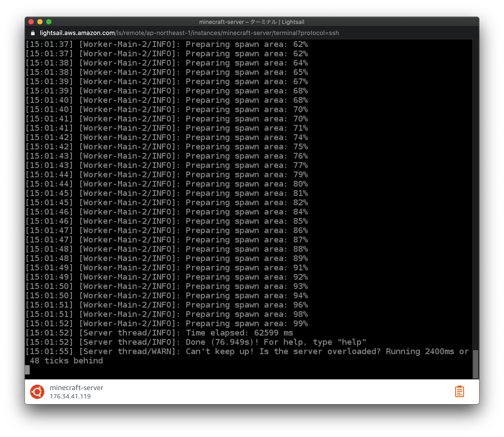Viewport: 504px width, 437px height.
Task: Click the padlock icon in the address bar
Action: click(x=33, y=33)
